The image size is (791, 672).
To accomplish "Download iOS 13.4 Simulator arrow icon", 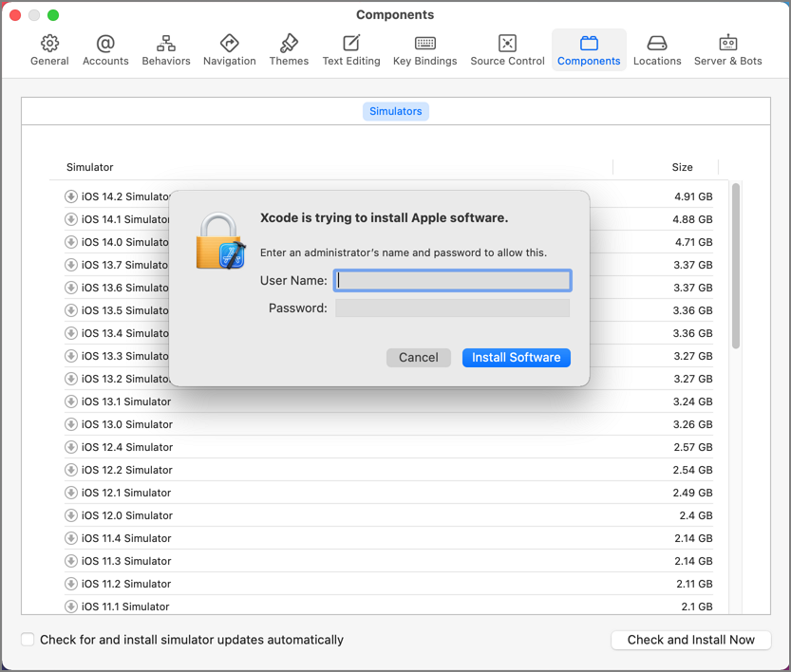I will click(71, 333).
